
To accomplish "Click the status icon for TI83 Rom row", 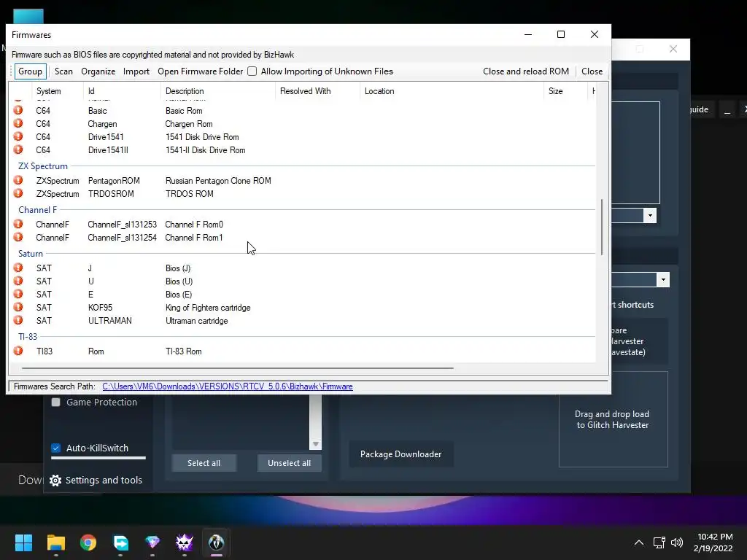I will coord(18,351).
